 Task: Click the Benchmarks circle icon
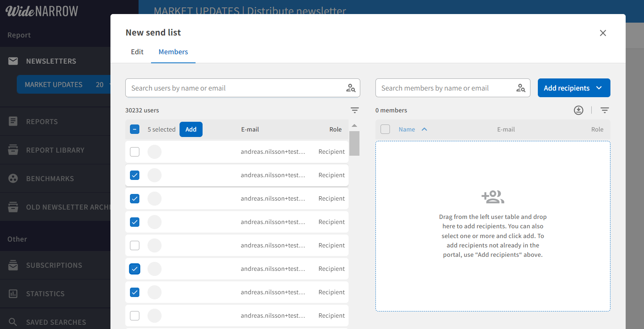13,178
